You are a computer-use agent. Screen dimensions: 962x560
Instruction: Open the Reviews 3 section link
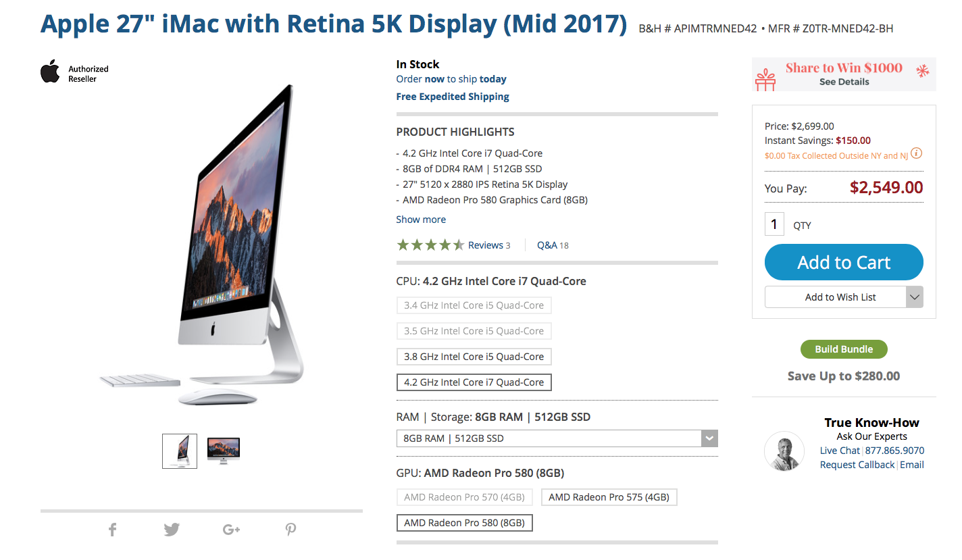489,245
